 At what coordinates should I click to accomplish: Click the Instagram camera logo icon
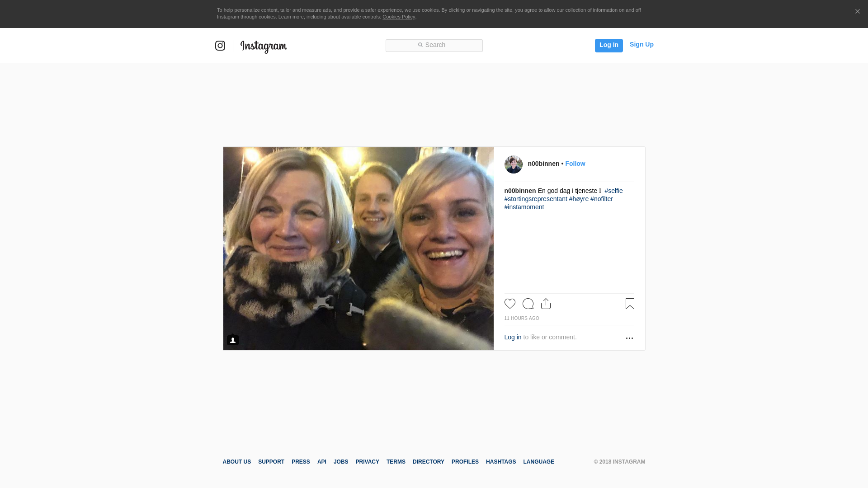pyautogui.click(x=220, y=46)
